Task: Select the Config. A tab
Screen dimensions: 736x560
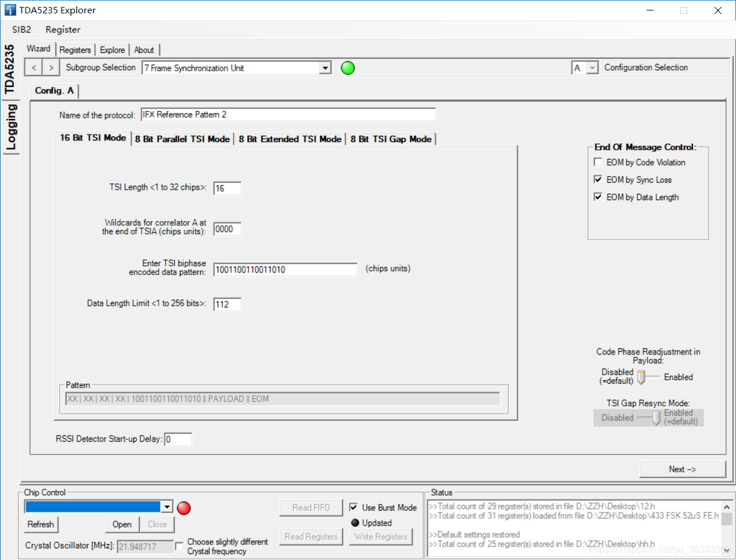Action: tap(54, 91)
